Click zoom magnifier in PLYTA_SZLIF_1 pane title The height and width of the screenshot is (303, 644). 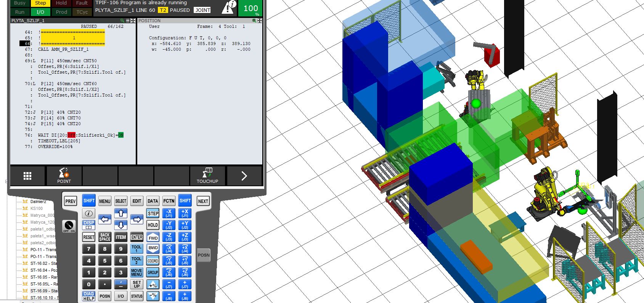[x=122, y=21]
